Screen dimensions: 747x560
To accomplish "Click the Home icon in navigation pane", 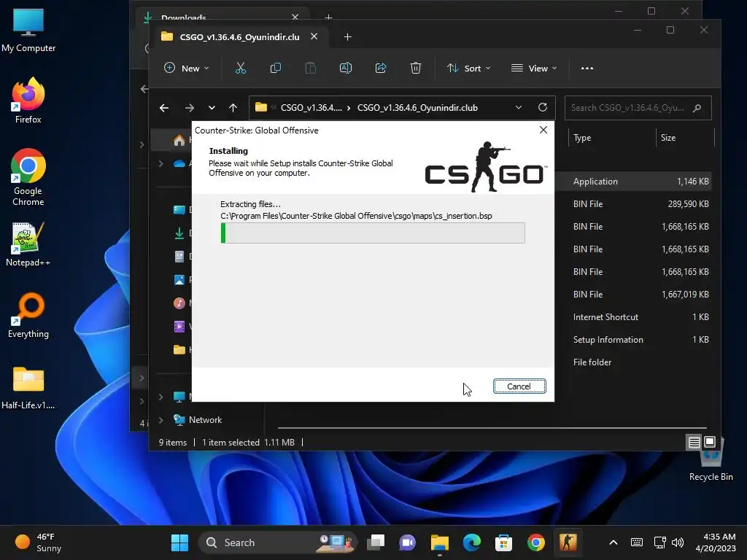I will pos(179,141).
